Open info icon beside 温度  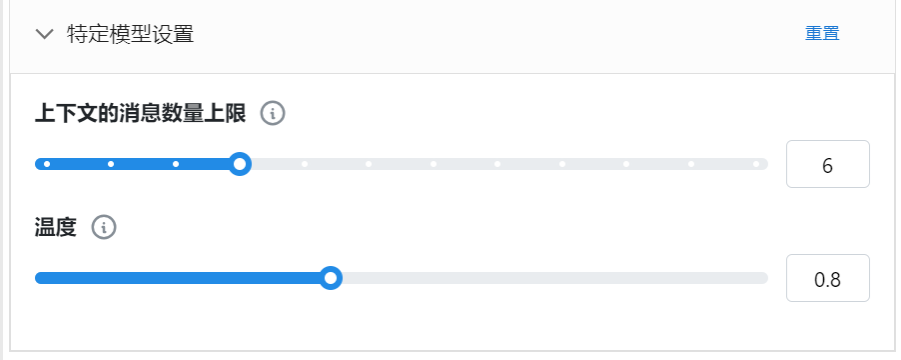tap(104, 227)
